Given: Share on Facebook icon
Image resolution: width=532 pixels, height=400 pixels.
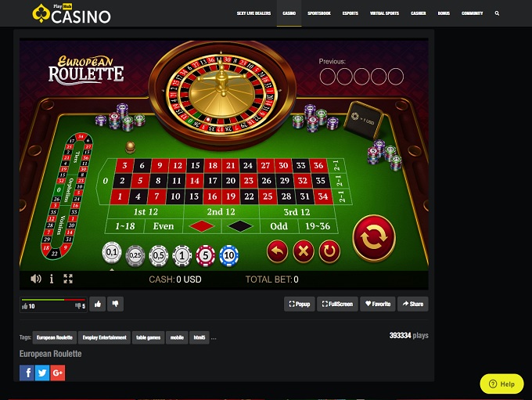Looking at the screenshot, I should (x=27, y=373).
